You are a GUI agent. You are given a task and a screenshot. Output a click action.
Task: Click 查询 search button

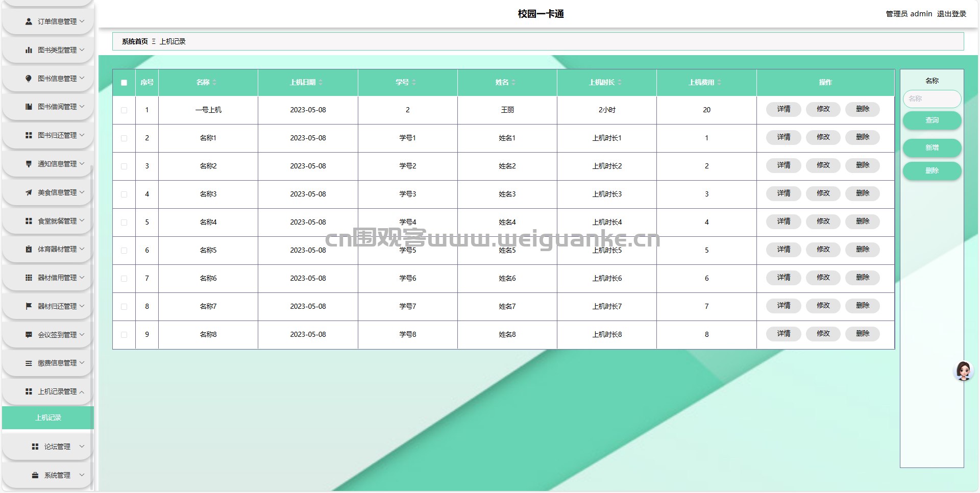coord(932,120)
